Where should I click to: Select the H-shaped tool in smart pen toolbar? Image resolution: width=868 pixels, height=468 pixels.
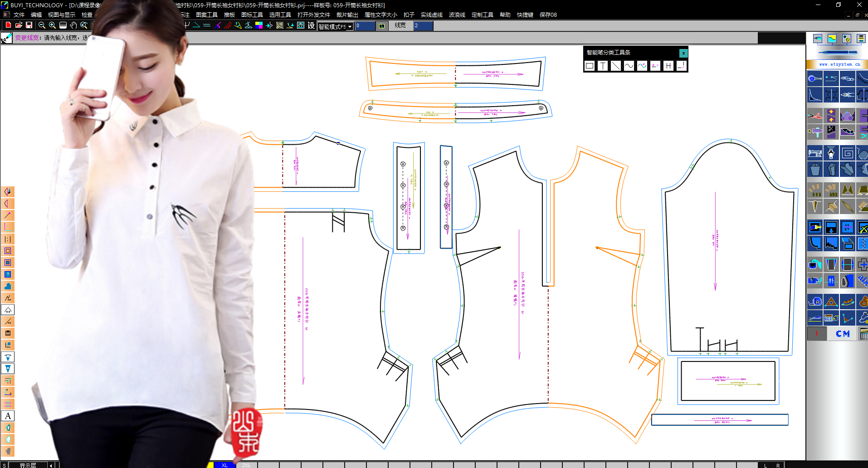point(668,66)
